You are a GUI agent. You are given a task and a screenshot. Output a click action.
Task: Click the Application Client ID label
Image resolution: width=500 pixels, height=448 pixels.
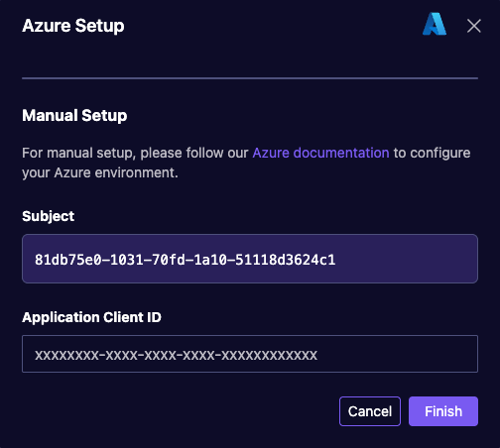pyautogui.click(x=91, y=317)
